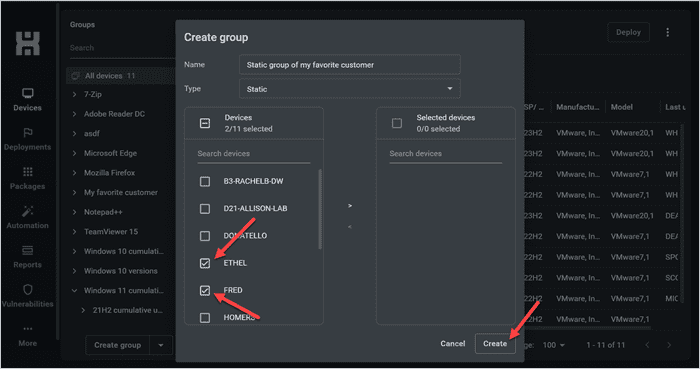
Task: Check the B3-RACHELB-DW device checkbox
Action: point(205,181)
